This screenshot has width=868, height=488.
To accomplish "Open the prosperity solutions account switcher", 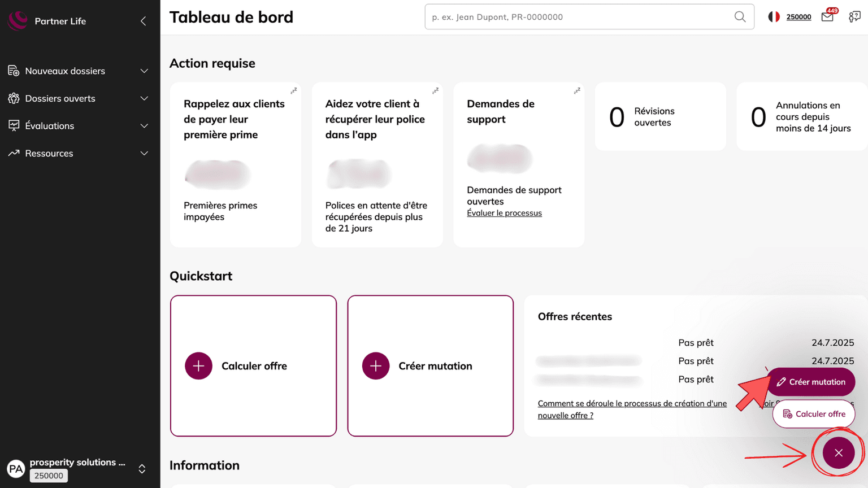I will [x=142, y=469].
